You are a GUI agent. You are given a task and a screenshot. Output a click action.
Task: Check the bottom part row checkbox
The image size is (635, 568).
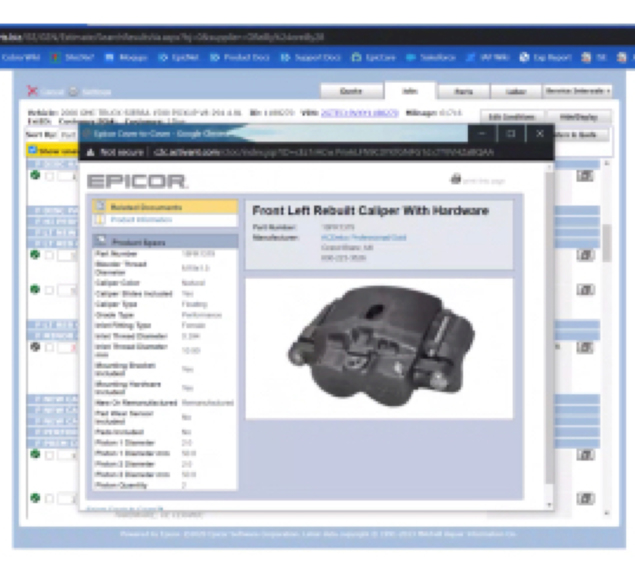click(x=49, y=497)
